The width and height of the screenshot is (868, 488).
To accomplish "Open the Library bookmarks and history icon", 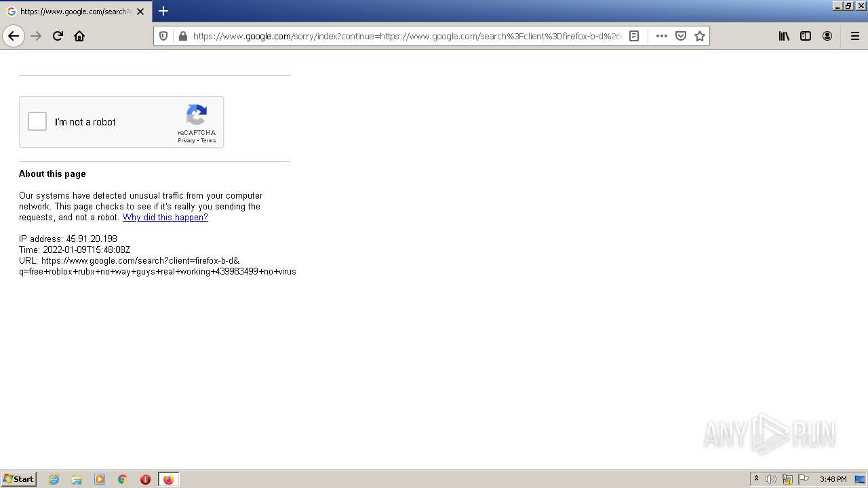I will 784,36.
